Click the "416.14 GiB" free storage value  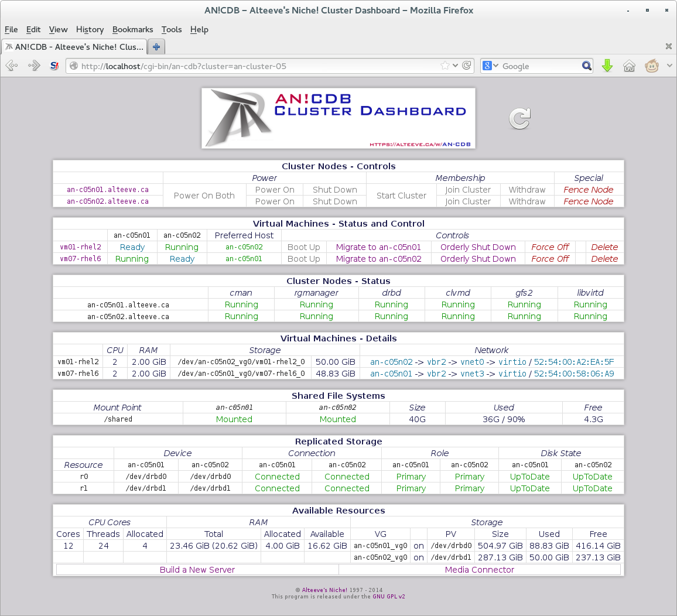click(x=598, y=546)
